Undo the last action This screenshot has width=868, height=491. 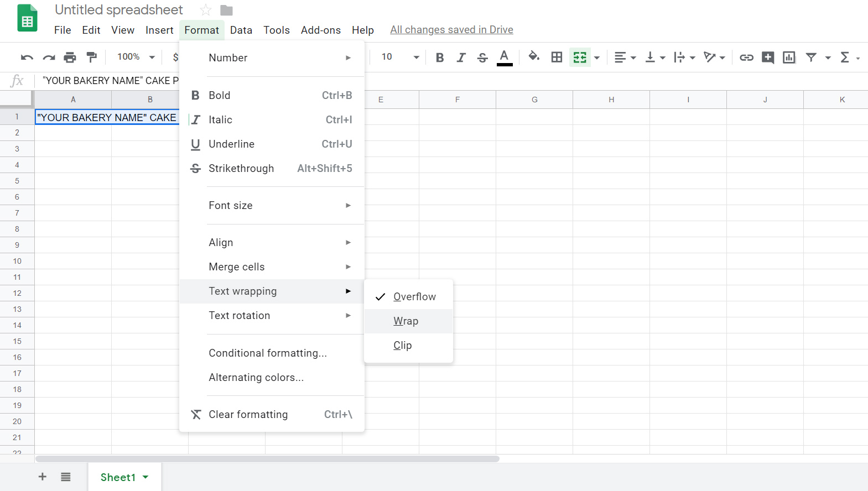(27, 57)
